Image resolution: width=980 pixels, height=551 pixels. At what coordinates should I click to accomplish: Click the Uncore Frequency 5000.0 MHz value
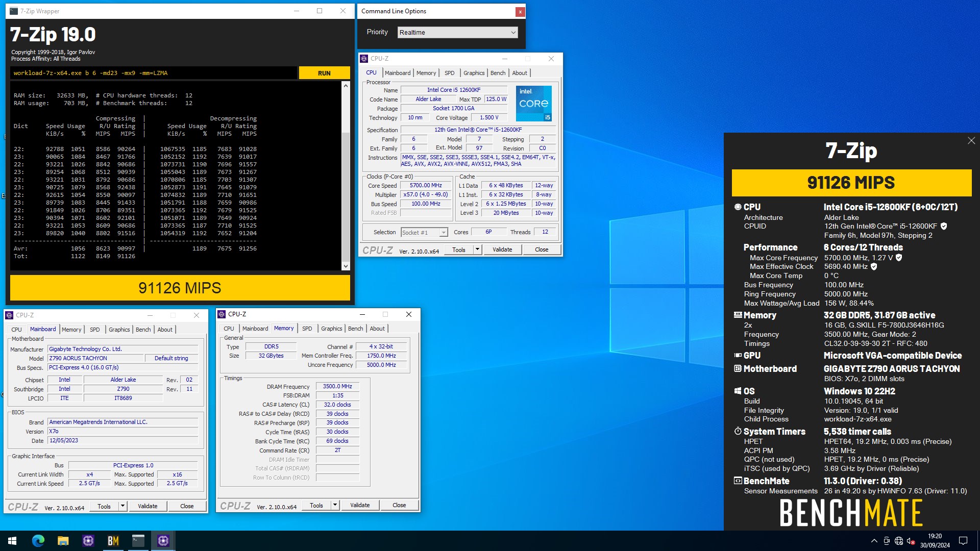point(381,365)
